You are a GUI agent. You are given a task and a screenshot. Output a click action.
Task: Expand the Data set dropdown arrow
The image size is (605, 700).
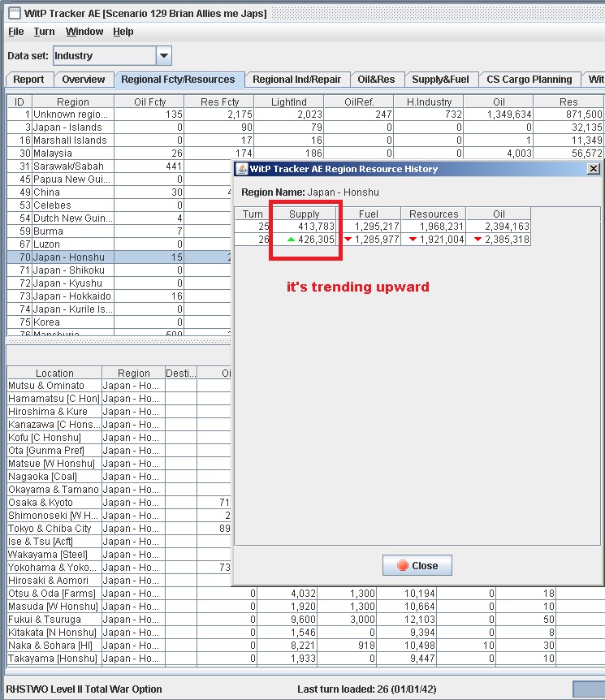click(164, 56)
